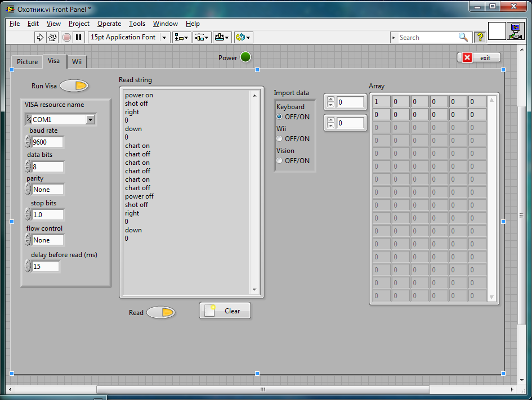Open the Align Objects toolbar menu
The width and height of the screenshot is (532, 400).
pyautogui.click(x=181, y=37)
